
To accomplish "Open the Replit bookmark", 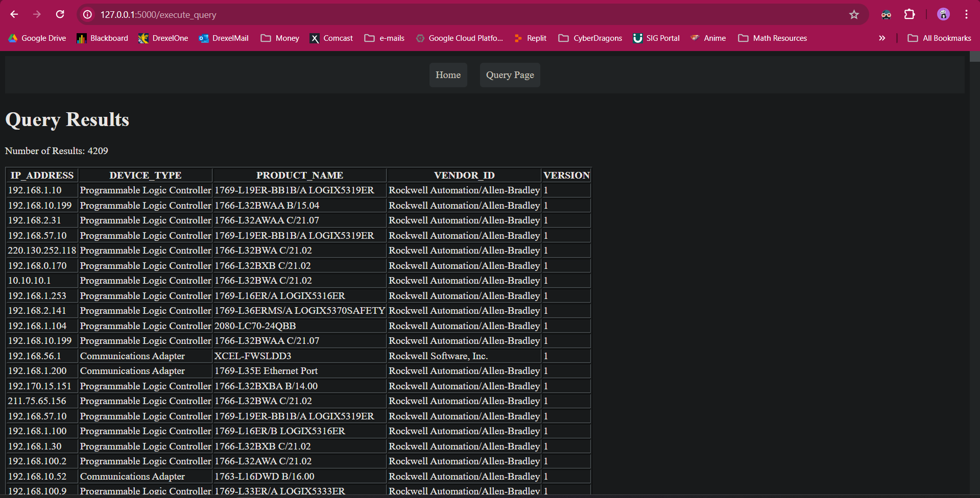I will click(x=531, y=38).
